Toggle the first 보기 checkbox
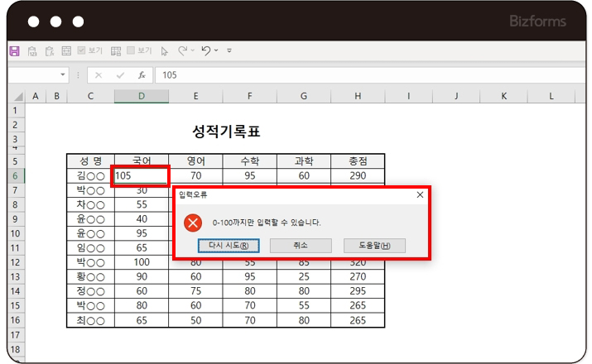This screenshot has height=364, width=592. [82, 50]
